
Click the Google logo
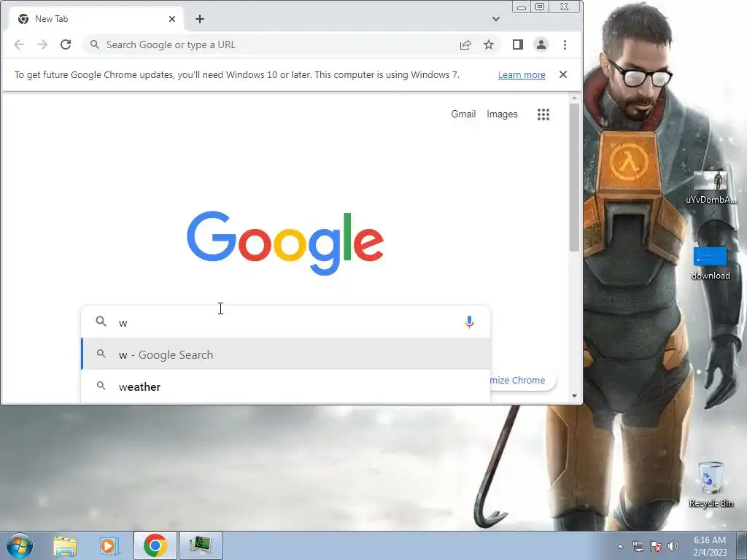click(x=285, y=243)
